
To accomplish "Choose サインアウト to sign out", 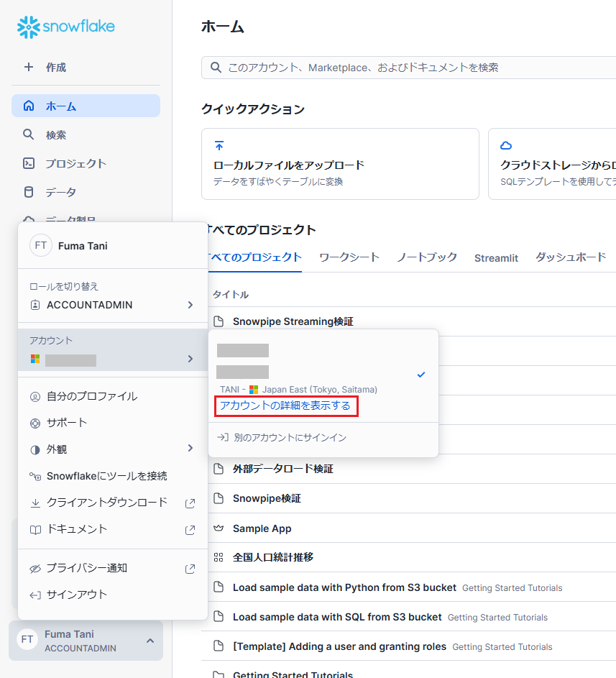I will 112,595.
